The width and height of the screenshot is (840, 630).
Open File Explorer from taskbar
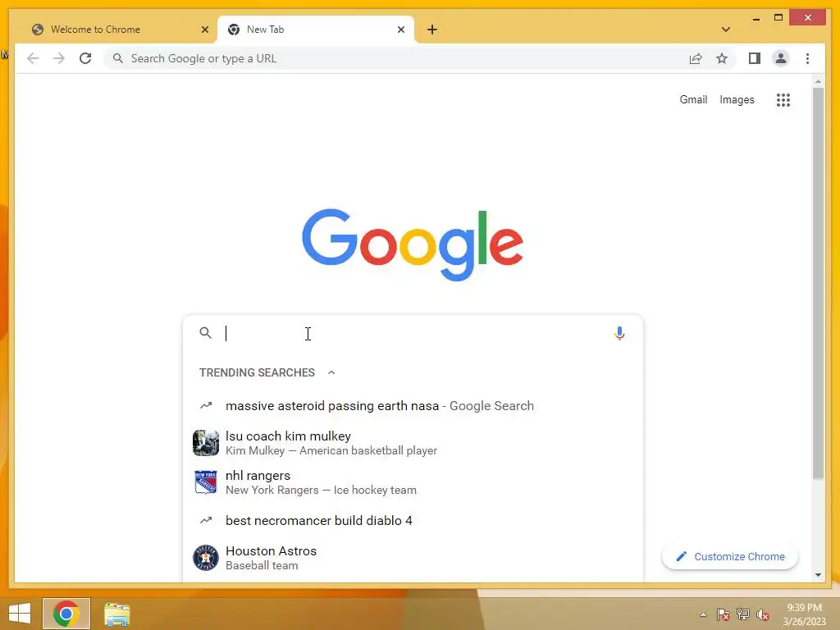pyautogui.click(x=116, y=614)
